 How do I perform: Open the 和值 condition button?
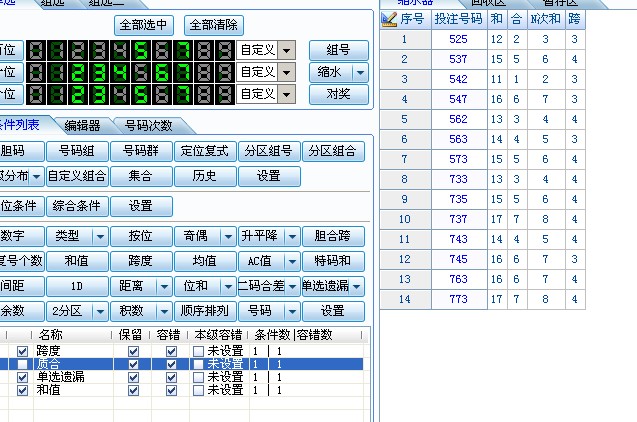[x=77, y=261]
